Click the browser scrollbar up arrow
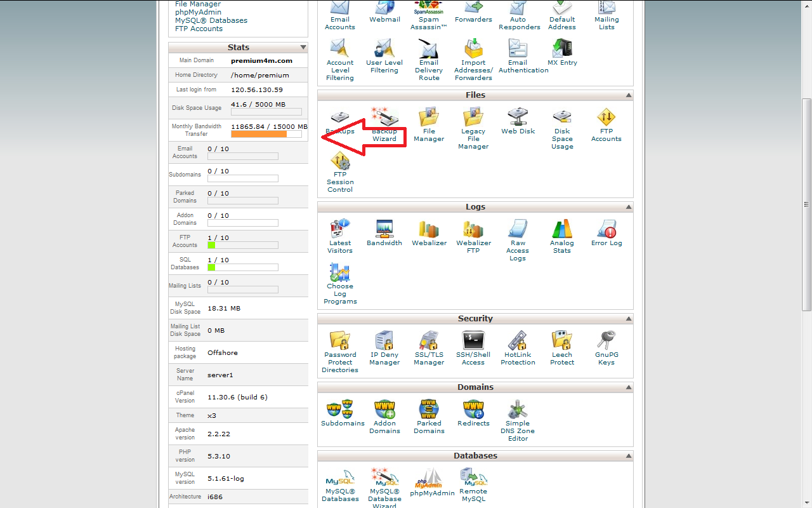The image size is (812, 508). [x=807, y=5]
